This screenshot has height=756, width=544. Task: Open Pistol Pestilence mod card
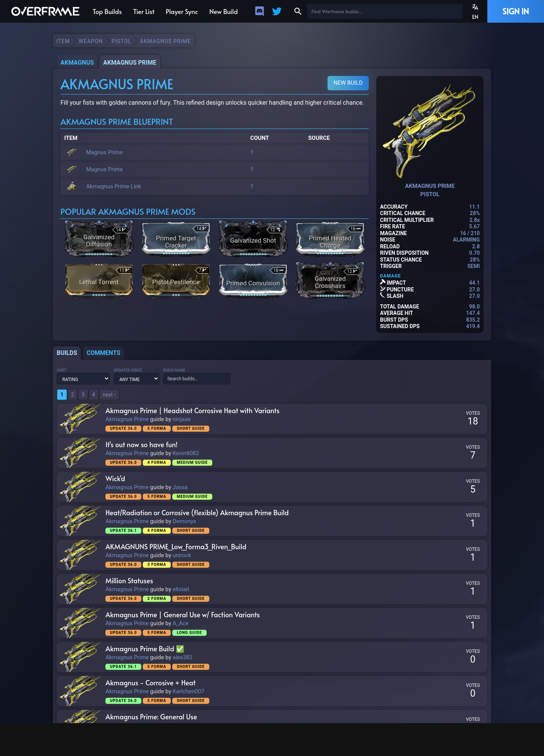click(176, 280)
